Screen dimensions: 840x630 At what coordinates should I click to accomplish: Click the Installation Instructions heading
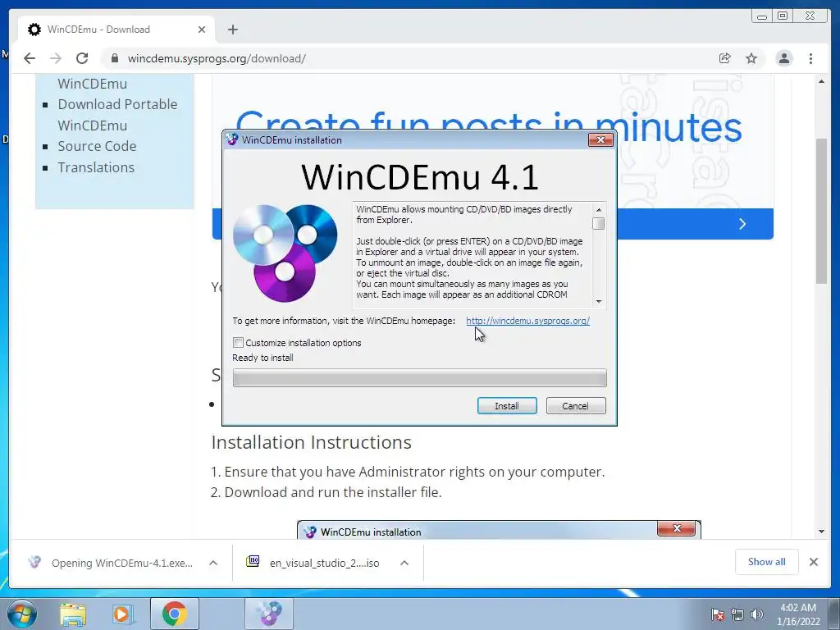[x=311, y=442]
